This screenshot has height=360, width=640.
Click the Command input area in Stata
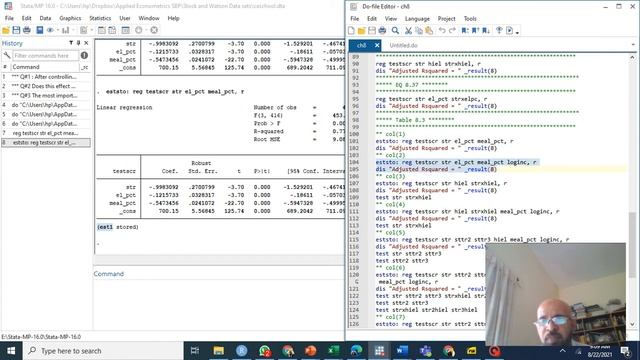click(219, 304)
